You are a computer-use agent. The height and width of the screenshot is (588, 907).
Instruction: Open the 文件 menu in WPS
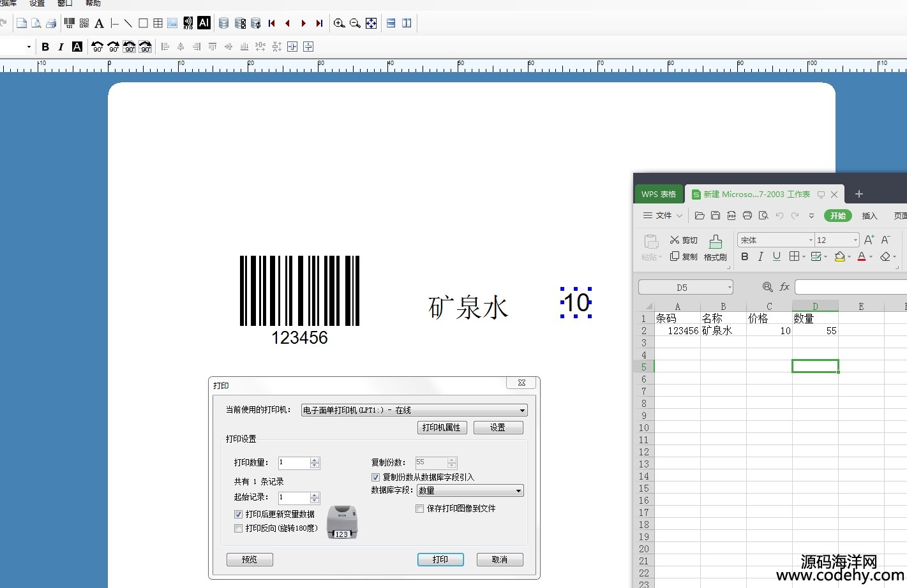click(x=663, y=216)
